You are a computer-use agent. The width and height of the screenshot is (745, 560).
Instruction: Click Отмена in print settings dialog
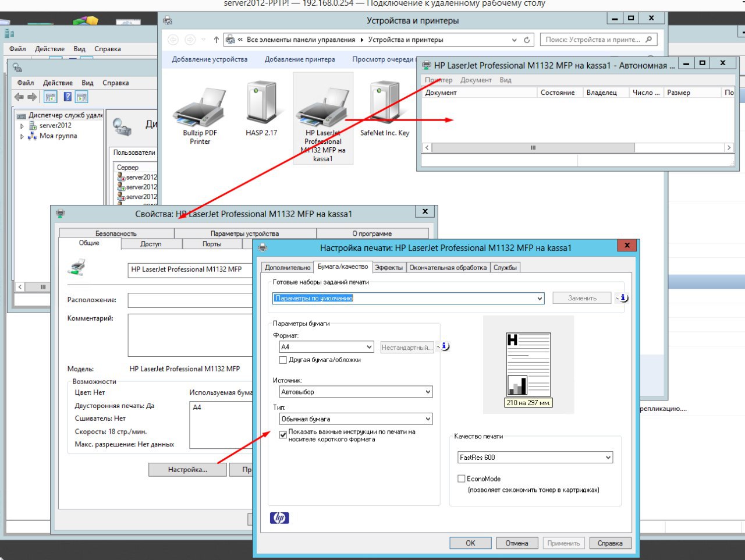click(x=517, y=543)
